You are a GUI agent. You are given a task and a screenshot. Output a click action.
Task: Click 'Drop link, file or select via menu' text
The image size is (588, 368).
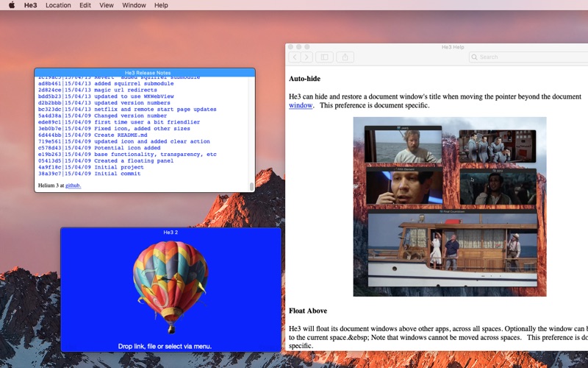pos(165,346)
